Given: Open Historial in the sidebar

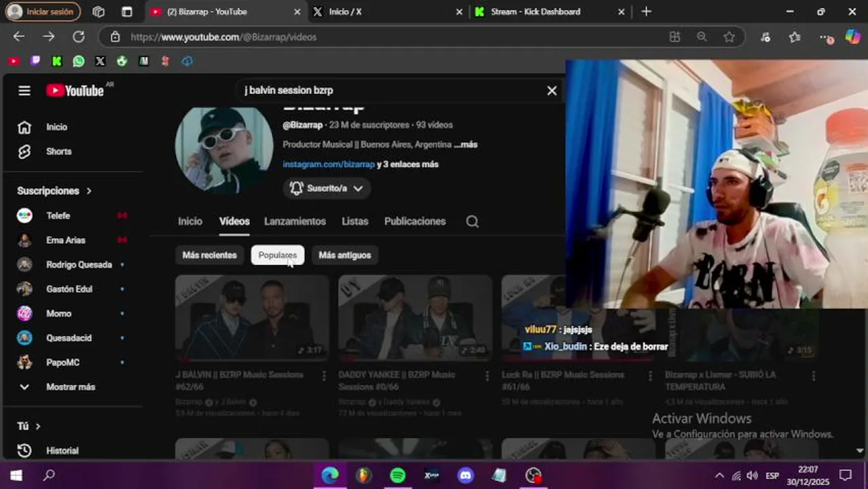Looking at the screenshot, I should (62, 450).
